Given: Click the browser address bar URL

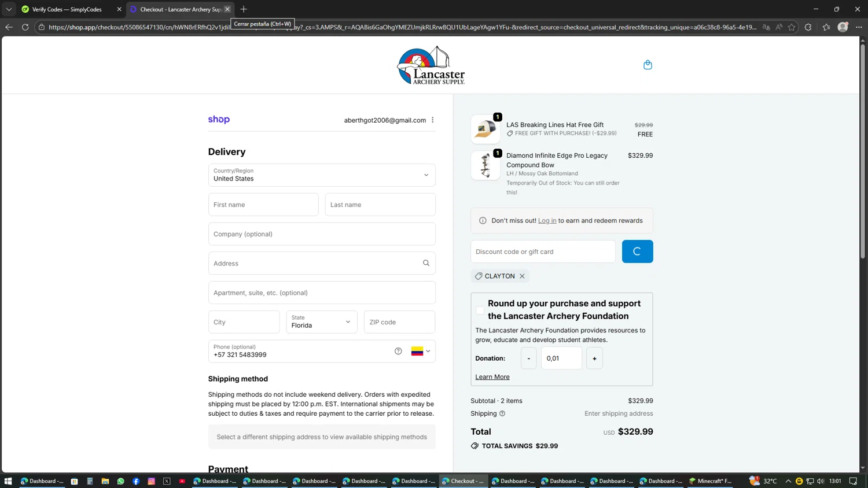Looking at the screenshot, I should [402, 27].
